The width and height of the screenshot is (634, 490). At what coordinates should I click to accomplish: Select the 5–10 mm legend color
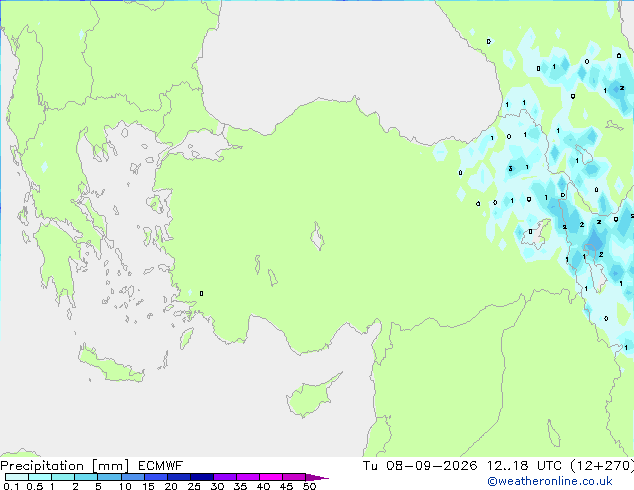[x=109, y=477]
